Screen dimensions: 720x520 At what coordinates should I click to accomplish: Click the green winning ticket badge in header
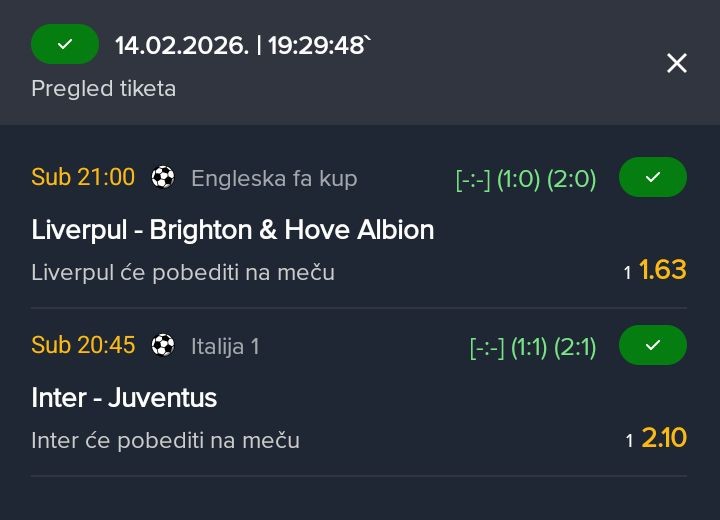65,45
